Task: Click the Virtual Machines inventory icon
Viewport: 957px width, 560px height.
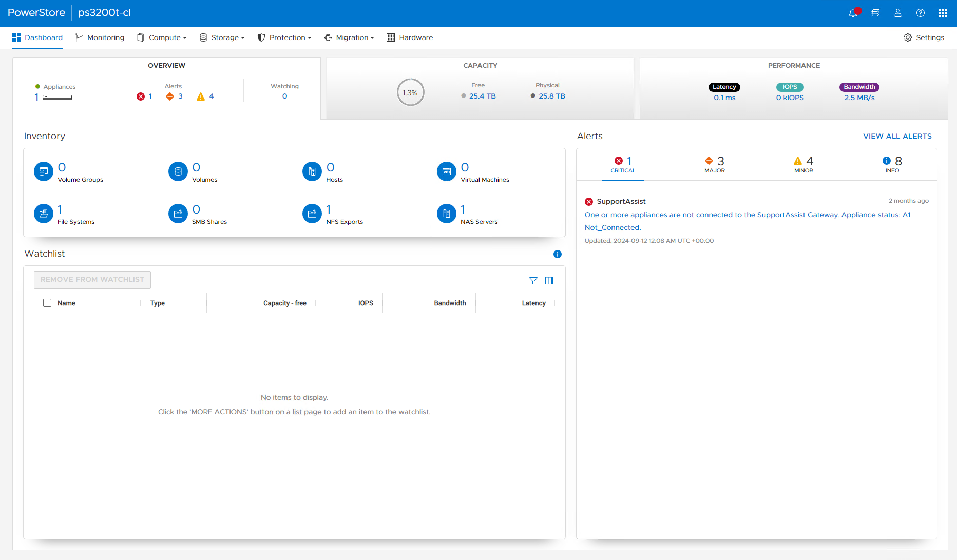Action: tap(447, 171)
